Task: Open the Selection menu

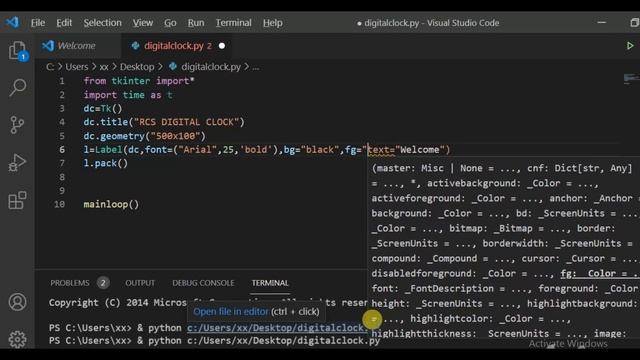Action: pyautogui.click(x=102, y=23)
